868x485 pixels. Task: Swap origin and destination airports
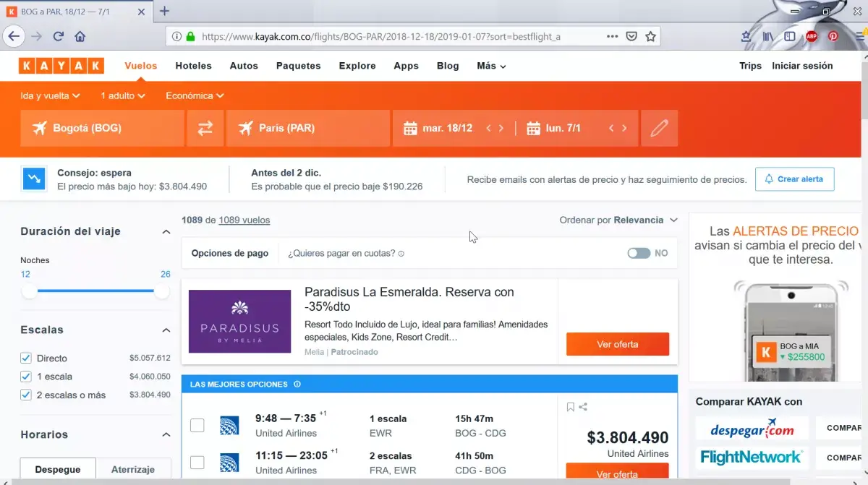coord(205,128)
